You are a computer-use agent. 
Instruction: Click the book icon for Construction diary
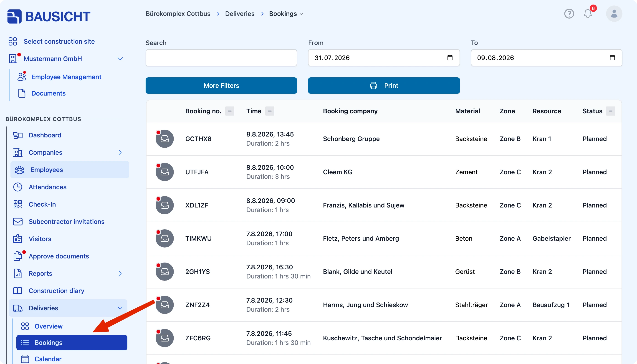point(18,291)
